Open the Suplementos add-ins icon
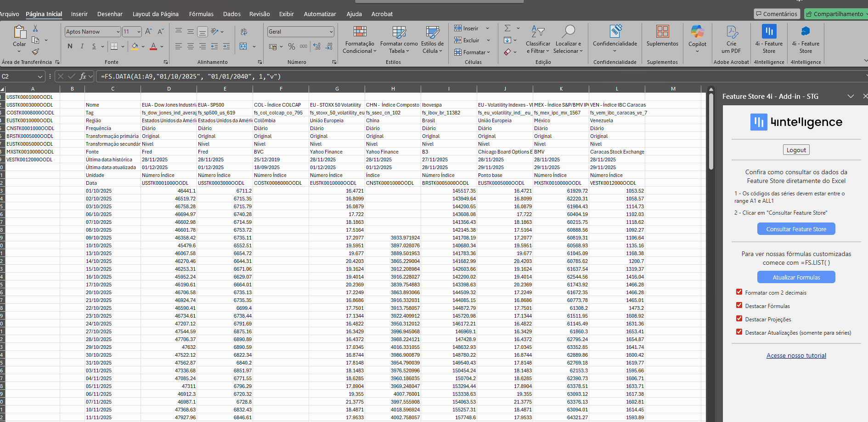868x422 pixels. point(662,32)
